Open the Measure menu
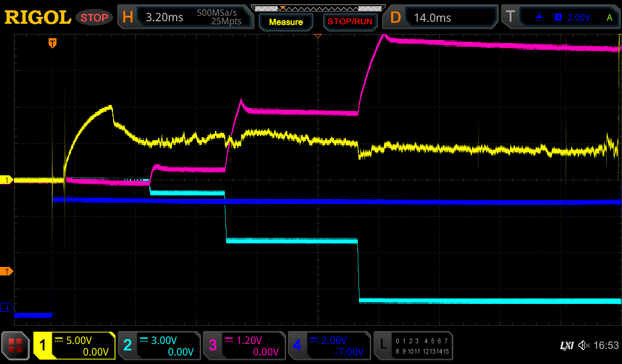The width and height of the screenshot is (622, 364). 285,22
